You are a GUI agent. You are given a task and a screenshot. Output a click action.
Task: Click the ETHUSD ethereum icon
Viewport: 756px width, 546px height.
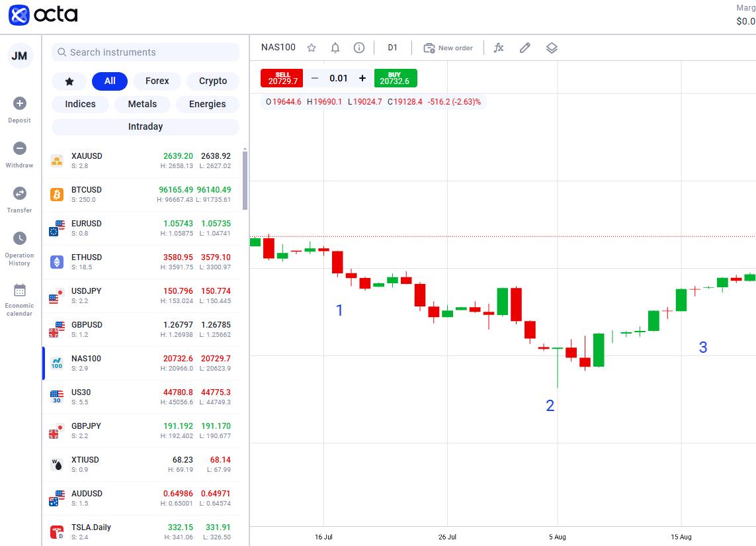coord(57,262)
